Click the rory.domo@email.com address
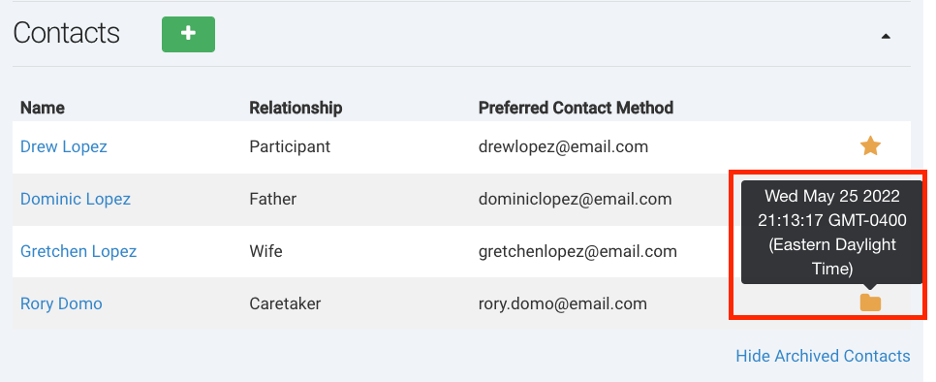Screen dimensions: 936x382 (562, 304)
